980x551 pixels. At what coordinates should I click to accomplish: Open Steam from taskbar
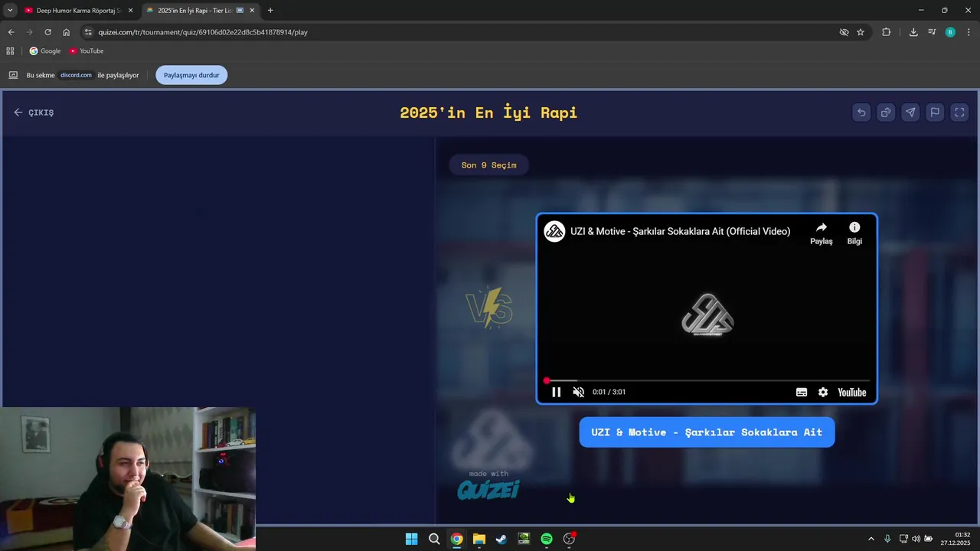[x=501, y=539]
